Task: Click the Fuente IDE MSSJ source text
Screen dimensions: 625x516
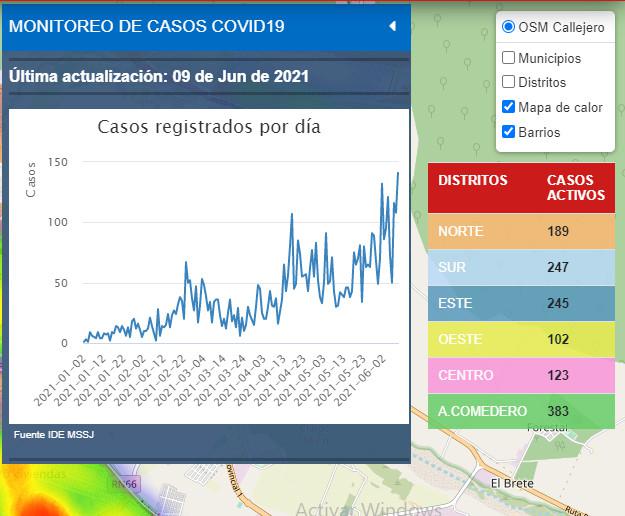Action: tap(54, 435)
